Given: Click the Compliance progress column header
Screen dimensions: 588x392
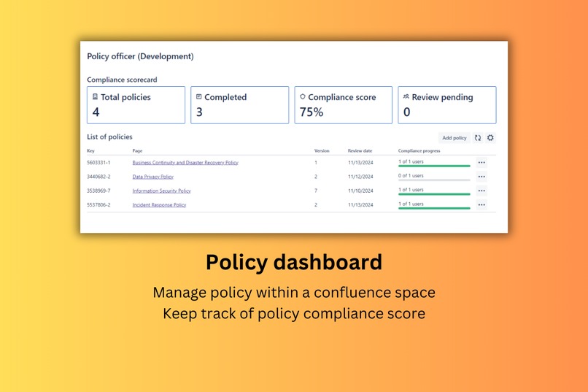Looking at the screenshot, I should (x=419, y=151).
